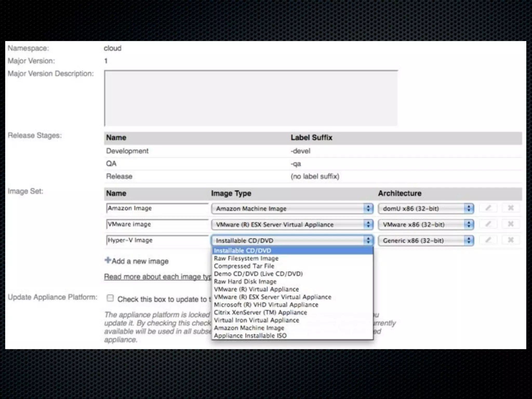Expand the VMware x86 (32-bit) architecture dropdown
Viewport: 532px width, 399px height.
425,224
